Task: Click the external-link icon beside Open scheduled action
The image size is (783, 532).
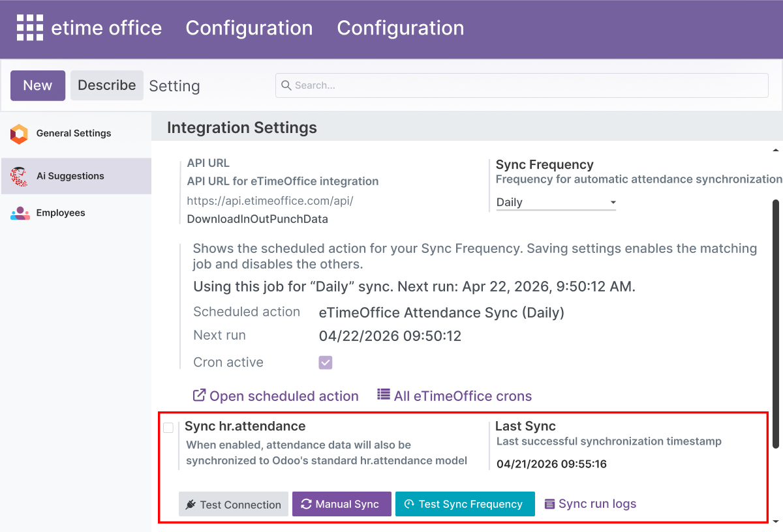Action: pyautogui.click(x=200, y=396)
